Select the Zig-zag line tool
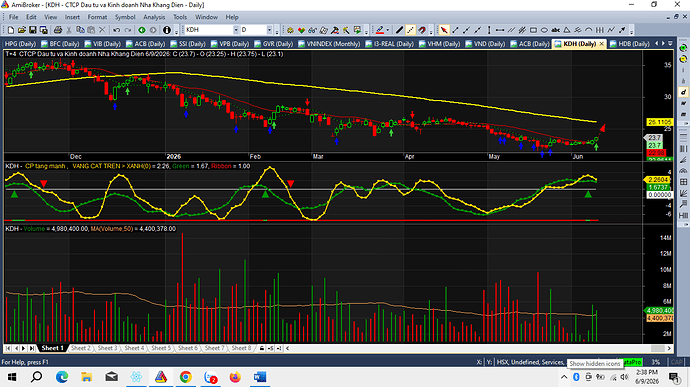This screenshot has height=387, width=690. click(611, 30)
